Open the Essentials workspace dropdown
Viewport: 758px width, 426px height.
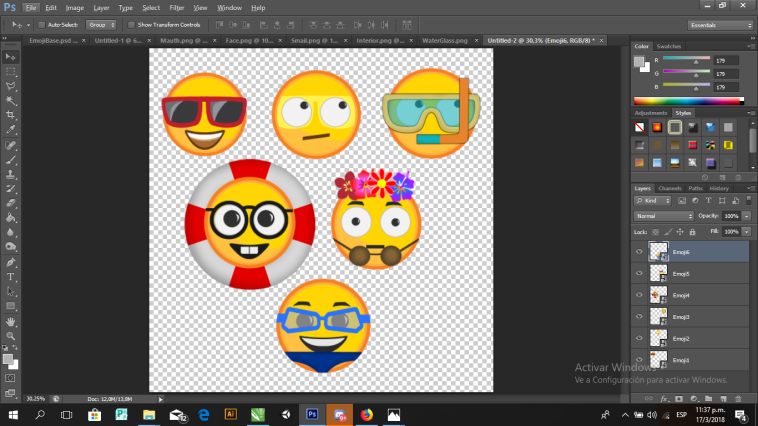click(x=720, y=24)
